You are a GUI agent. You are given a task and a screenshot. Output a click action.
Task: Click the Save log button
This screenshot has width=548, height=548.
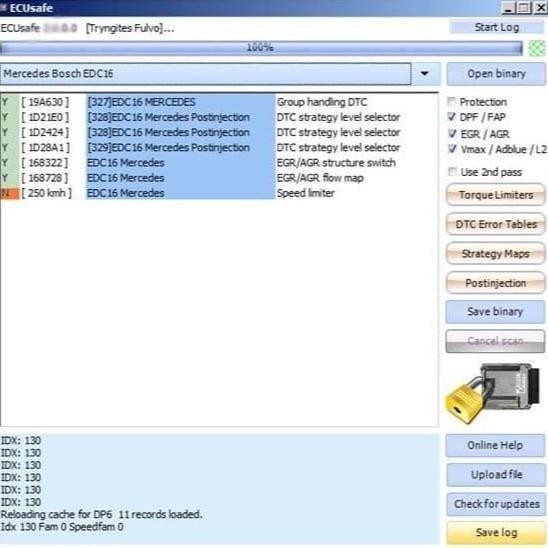496,533
